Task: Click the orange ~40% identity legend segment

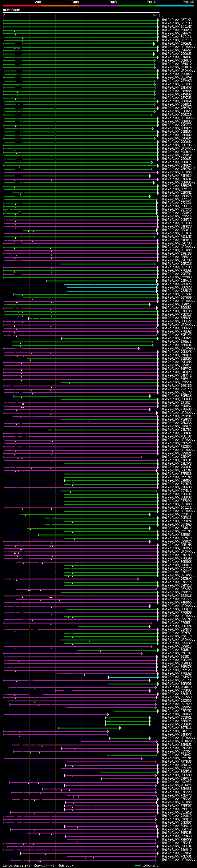Action: [60, 6]
